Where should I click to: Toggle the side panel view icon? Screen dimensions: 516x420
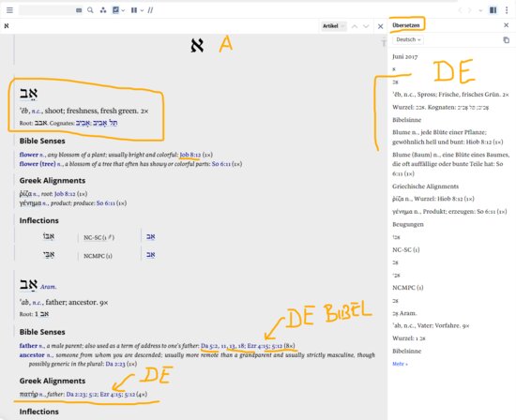coord(493,10)
